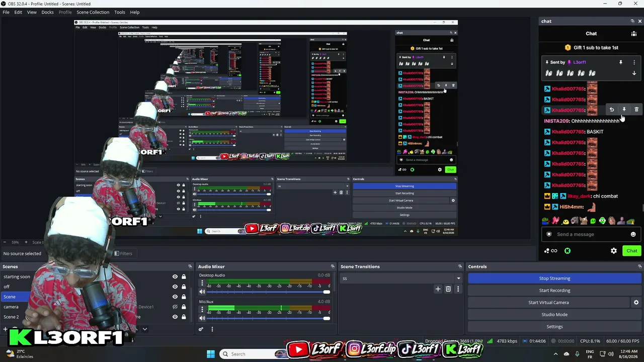Add a scene with the plus icon
The width and height of the screenshot is (644, 362).
tap(5, 329)
